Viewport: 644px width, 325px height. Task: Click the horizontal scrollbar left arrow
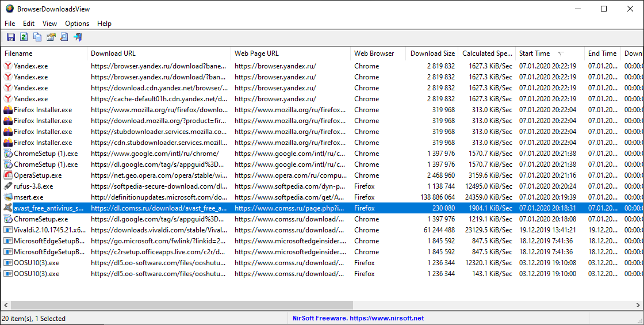click(5, 305)
